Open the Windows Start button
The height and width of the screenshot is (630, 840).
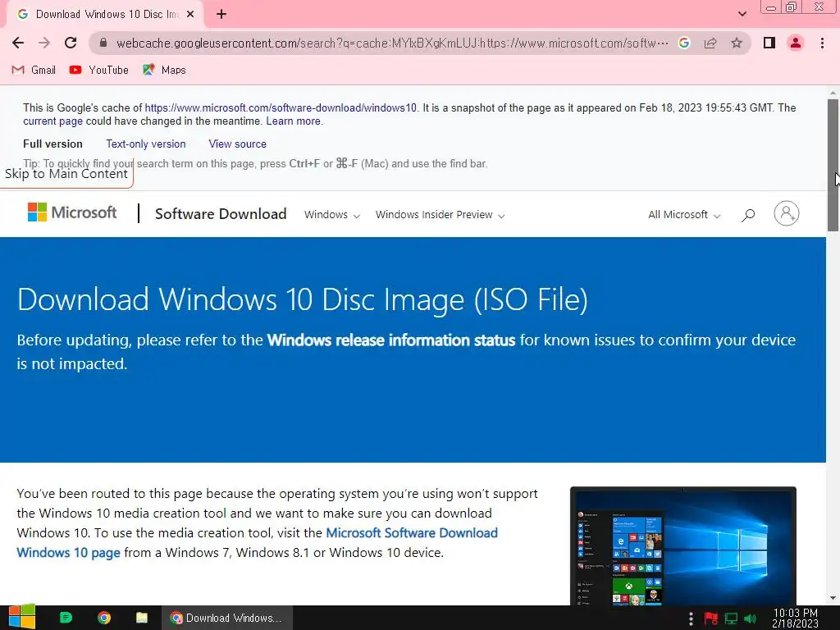click(21, 618)
